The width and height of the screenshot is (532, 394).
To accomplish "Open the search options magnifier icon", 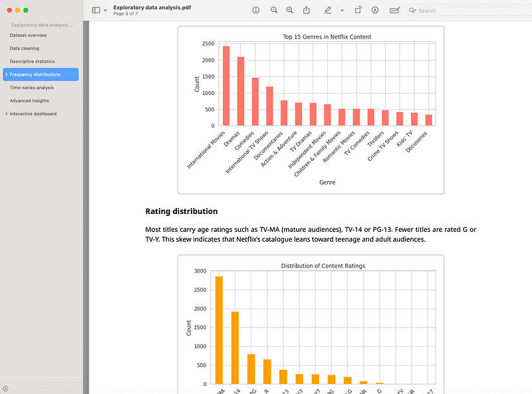I will click(412, 11).
